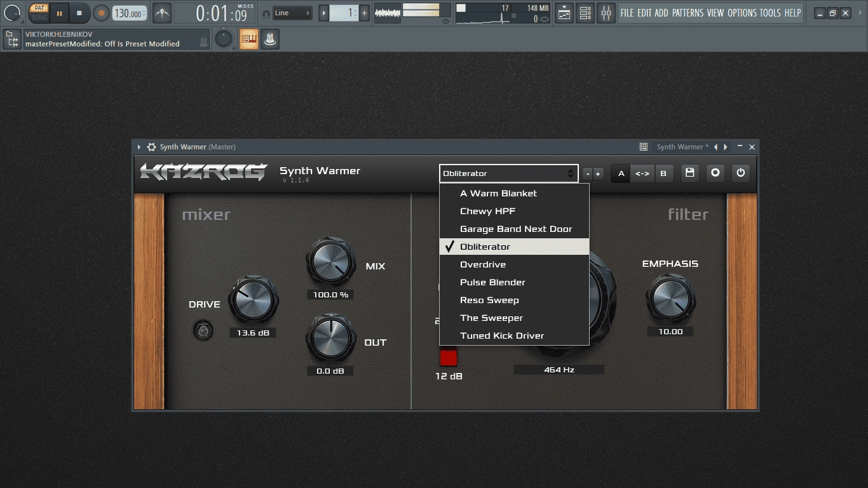This screenshot has width=868, height=488.
Task: Toggle the snap magnet icon
Action: point(266,13)
